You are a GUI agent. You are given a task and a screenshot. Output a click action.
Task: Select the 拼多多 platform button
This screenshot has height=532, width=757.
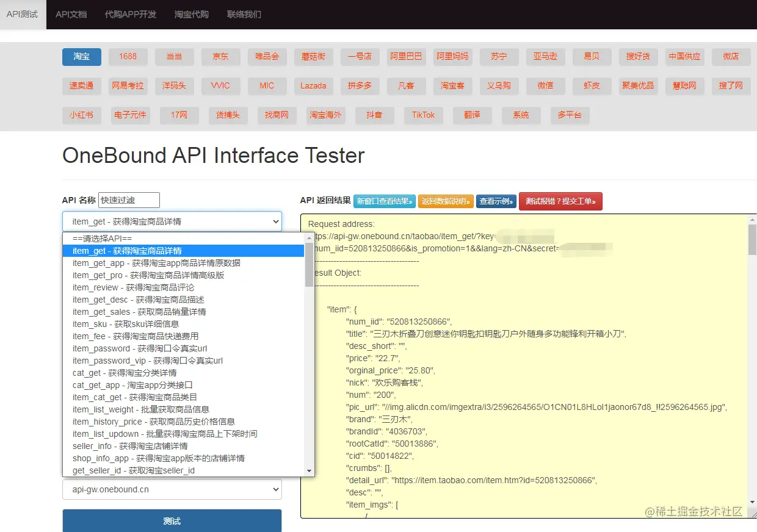360,86
